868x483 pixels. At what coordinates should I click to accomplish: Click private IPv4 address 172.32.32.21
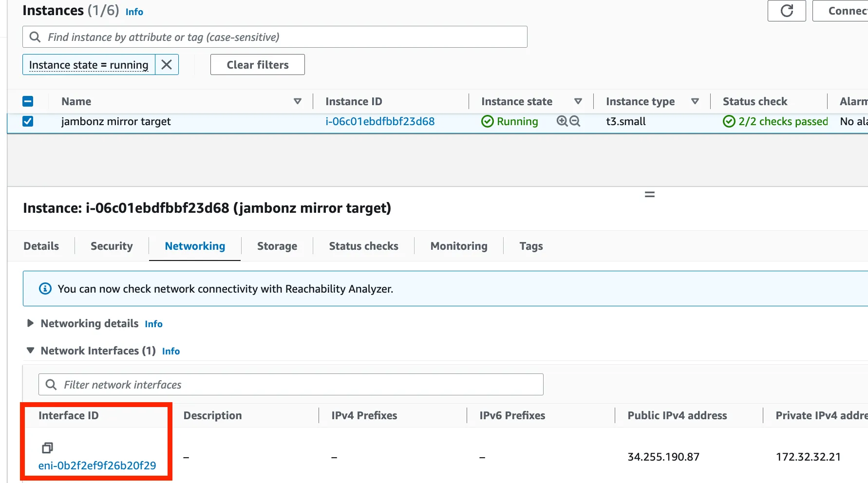pyautogui.click(x=808, y=457)
